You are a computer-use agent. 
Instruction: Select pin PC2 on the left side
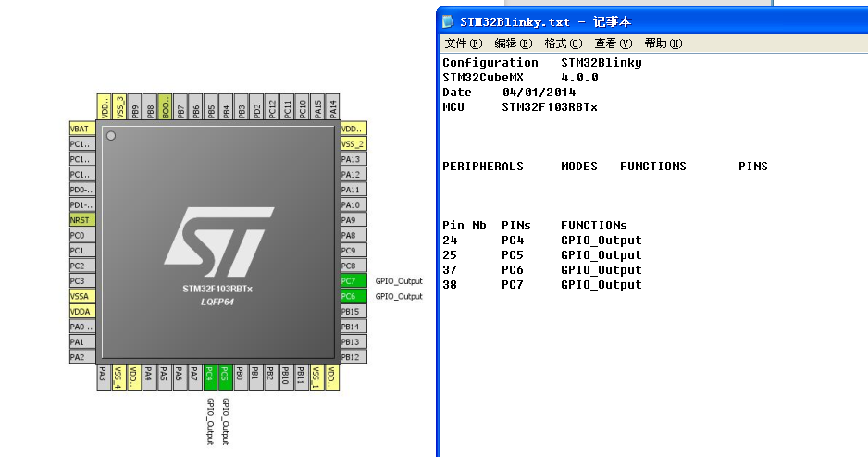click(82, 266)
